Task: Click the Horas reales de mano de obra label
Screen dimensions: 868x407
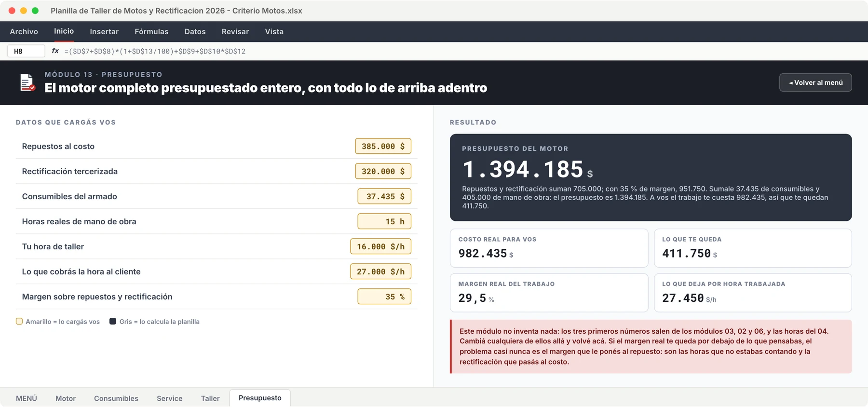Action: pos(79,221)
